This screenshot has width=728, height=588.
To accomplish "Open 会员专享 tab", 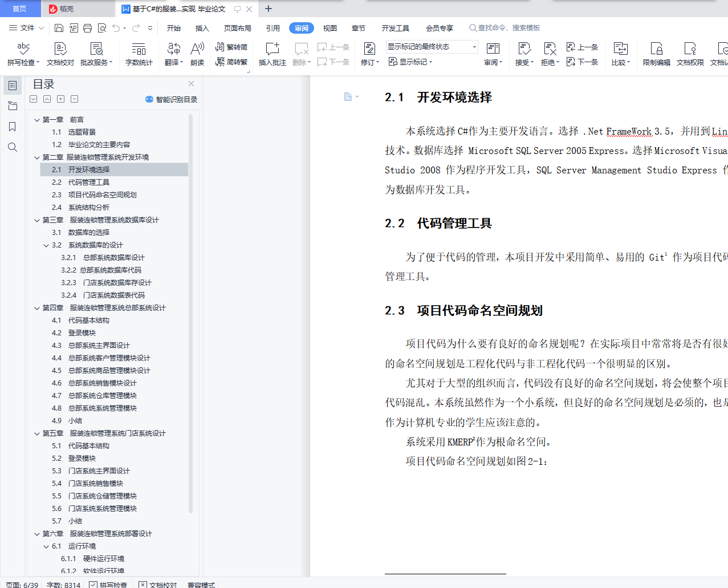I will point(440,28).
